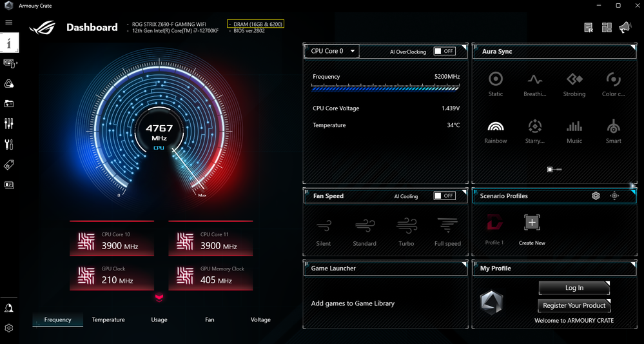Click the CPU frequency progress bar
Viewport: 644px width, 344px height.
(x=385, y=88)
